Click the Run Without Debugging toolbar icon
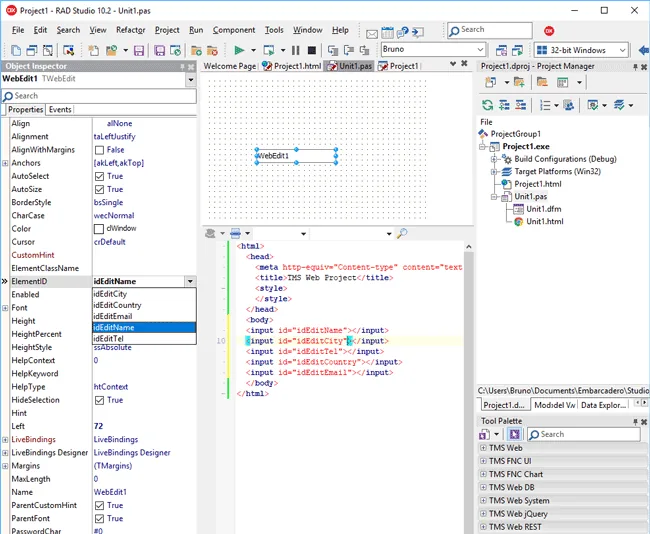Viewport: 650px width, 534px height. pyautogui.click(x=269, y=50)
